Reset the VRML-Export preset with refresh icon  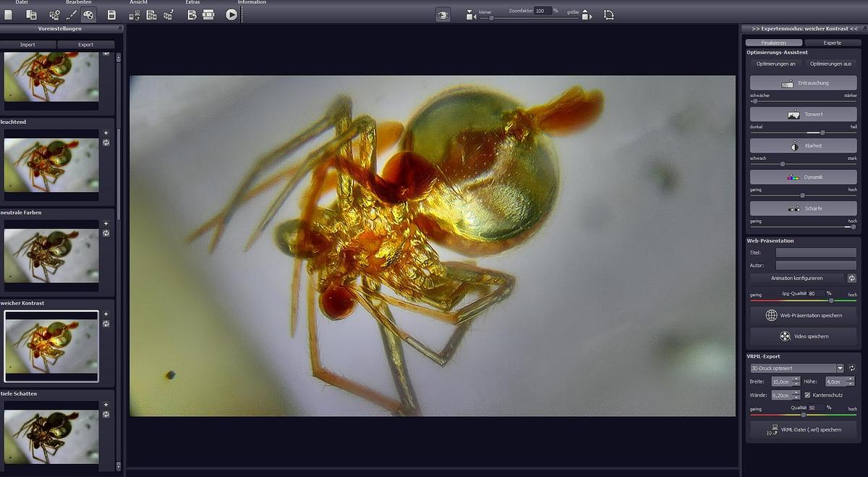tap(851, 368)
